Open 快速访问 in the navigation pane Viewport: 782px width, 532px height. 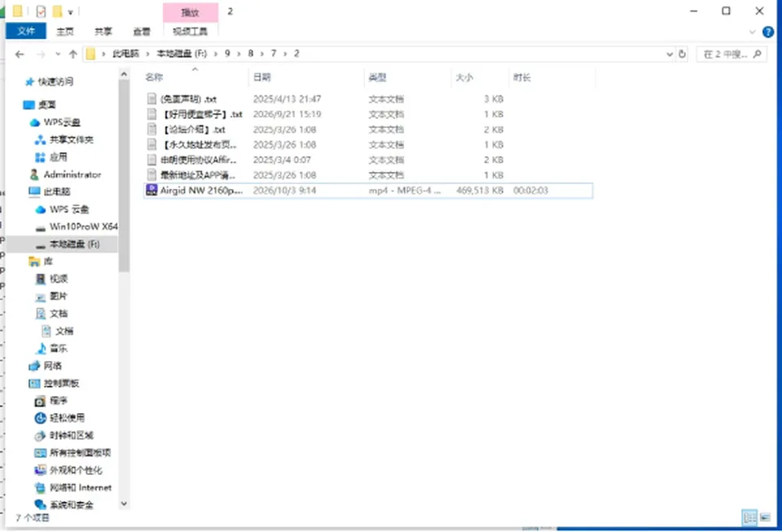coord(55,81)
